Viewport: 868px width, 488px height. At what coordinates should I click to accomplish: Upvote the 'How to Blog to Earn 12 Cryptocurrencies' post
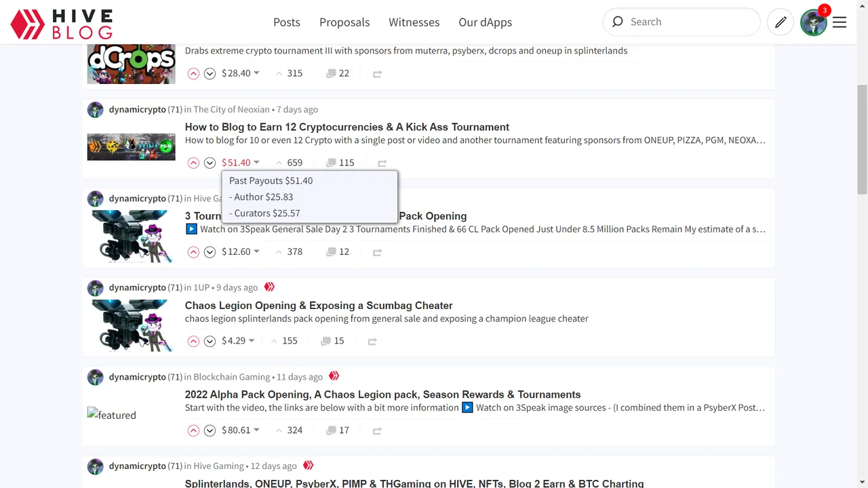coord(193,163)
